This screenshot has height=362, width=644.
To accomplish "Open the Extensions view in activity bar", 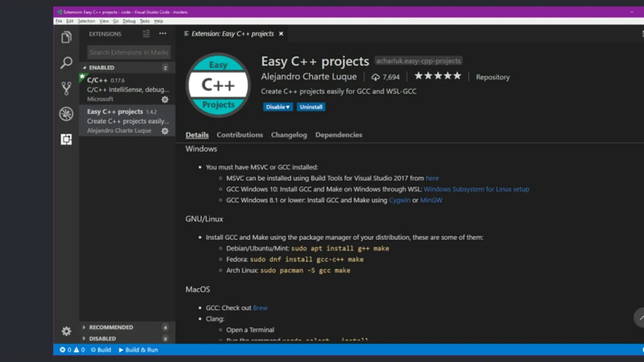I will pos(66,139).
